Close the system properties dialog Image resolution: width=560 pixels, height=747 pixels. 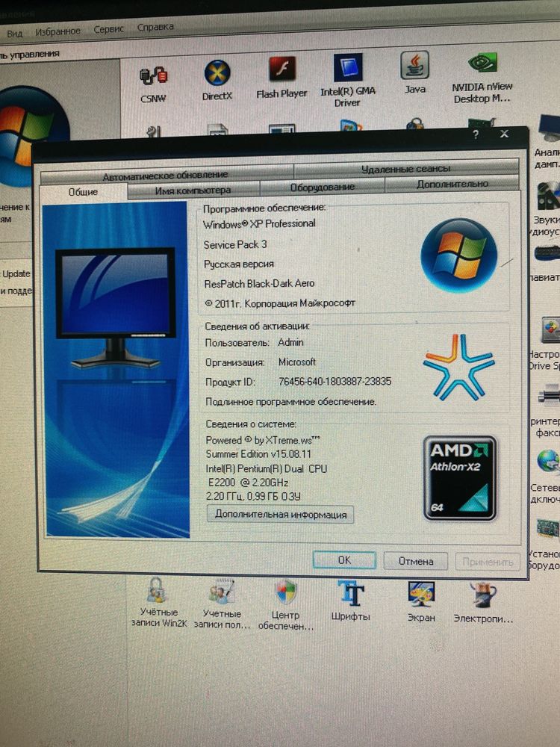(504, 134)
